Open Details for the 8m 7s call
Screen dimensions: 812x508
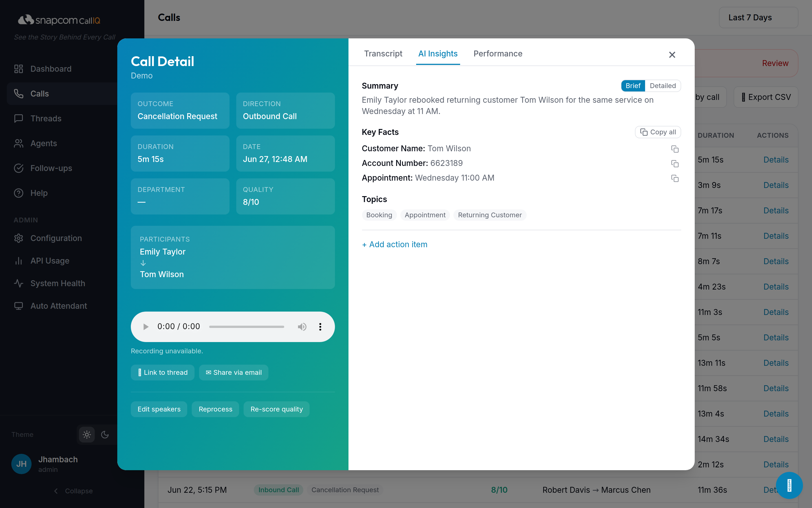pyautogui.click(x=776, y=261)
